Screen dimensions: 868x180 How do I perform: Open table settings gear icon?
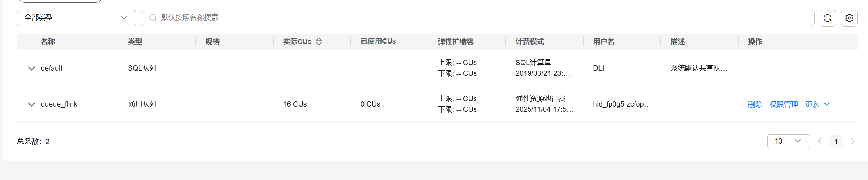pyautogui.click(x=849, y=18)
